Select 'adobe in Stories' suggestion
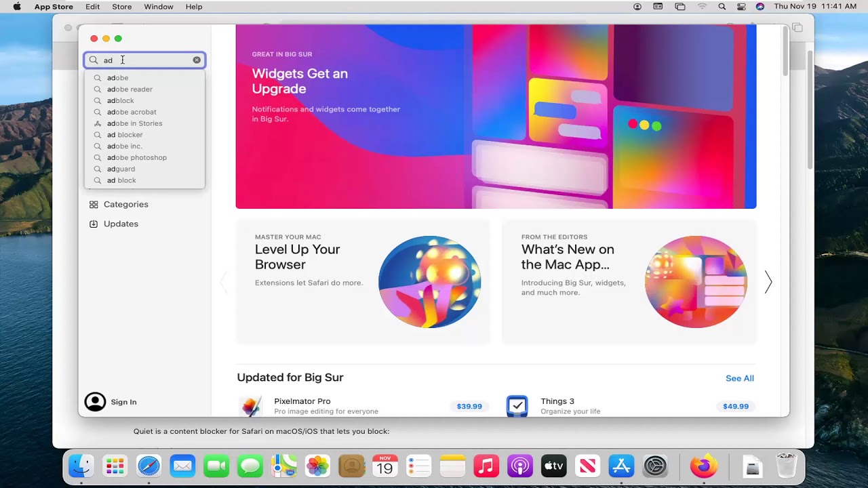 (144, 123)
